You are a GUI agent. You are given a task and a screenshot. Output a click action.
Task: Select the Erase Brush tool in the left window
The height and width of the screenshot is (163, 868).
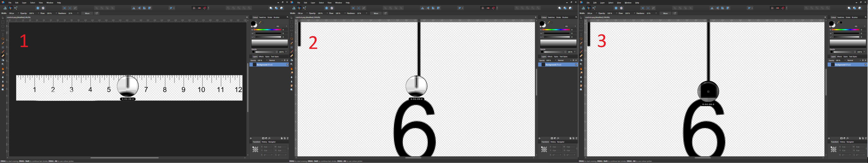[3, 56]
